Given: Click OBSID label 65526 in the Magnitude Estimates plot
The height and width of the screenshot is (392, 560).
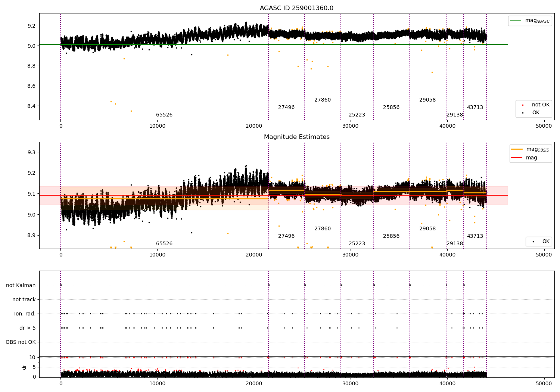Looking at the screenshot, I should (x=164, y=244).
